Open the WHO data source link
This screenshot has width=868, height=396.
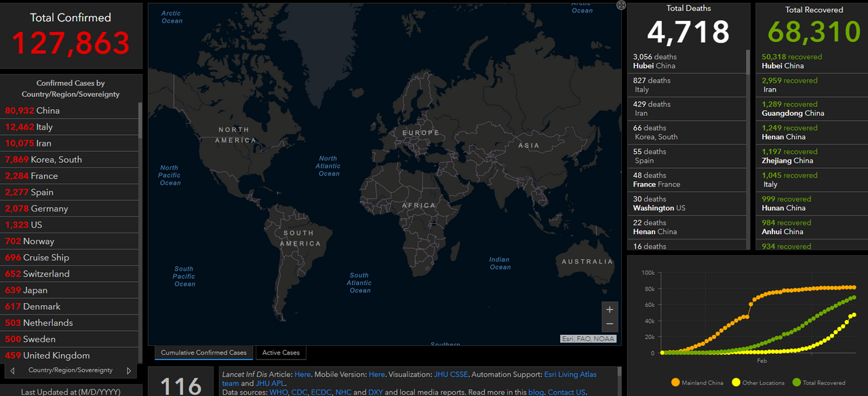279,392
